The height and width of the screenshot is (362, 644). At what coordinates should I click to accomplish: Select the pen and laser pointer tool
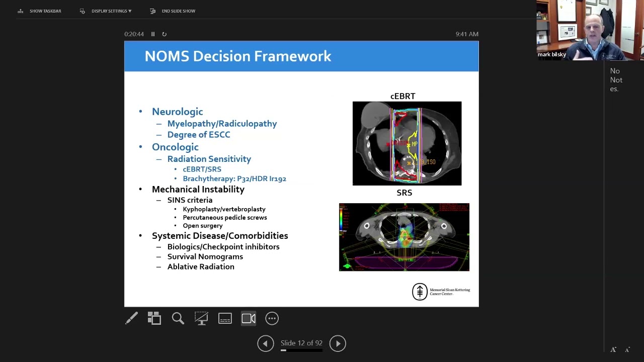(x=131, y=318)
